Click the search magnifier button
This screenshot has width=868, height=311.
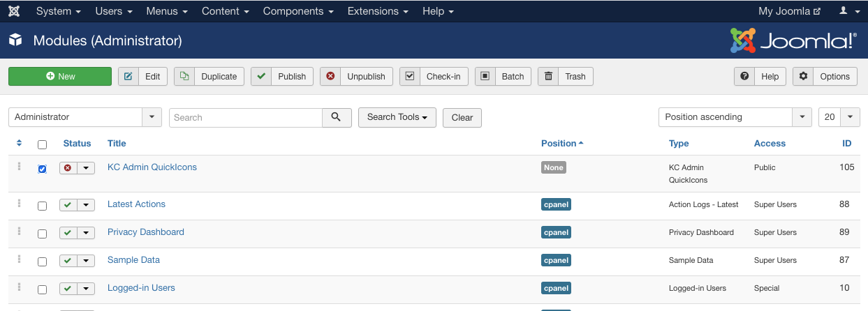pyautogui.click(x=337, y=117)
